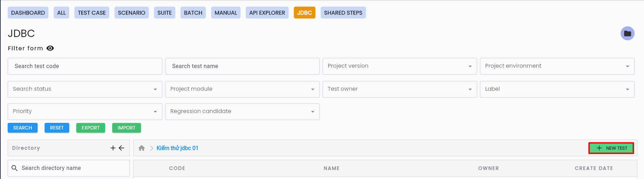This screenshot has width=644, height=179.
Task: Expand Project module dropdown
Action: (242, 89)
